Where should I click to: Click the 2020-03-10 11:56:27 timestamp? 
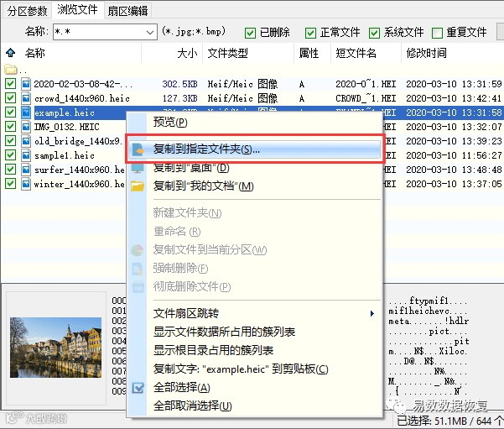(454, 155)
